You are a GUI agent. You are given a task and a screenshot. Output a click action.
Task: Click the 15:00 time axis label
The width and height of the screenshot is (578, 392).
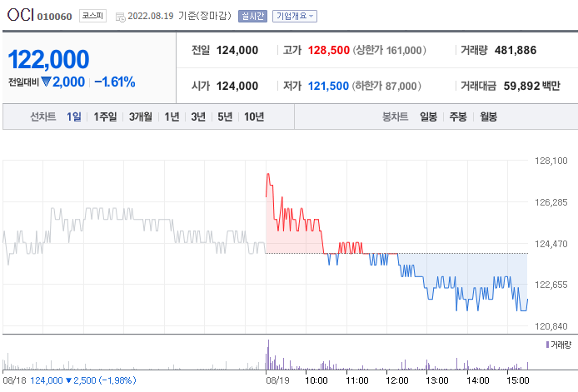pyautogui.click(x=518, y=380)
